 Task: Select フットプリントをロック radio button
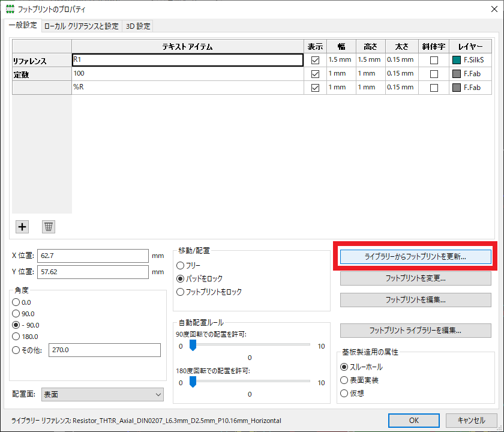pyautogui.click(x=181, y=292)
